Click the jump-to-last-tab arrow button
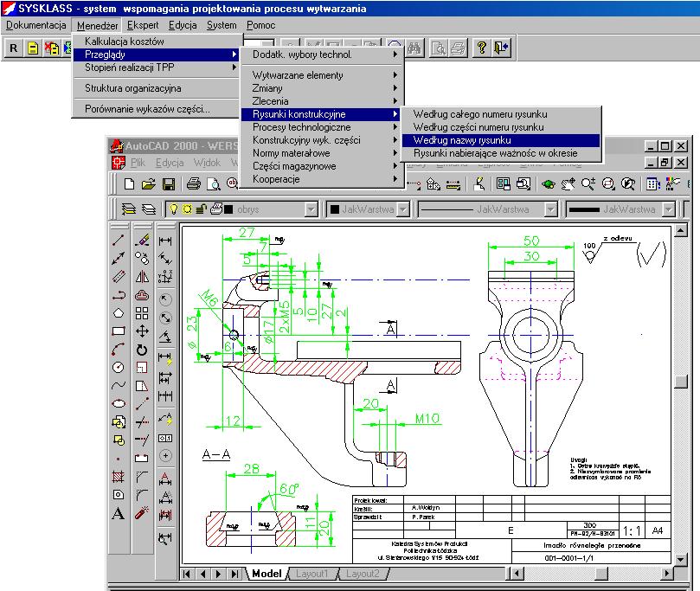 pyautogui.click(x=234, y=574)
